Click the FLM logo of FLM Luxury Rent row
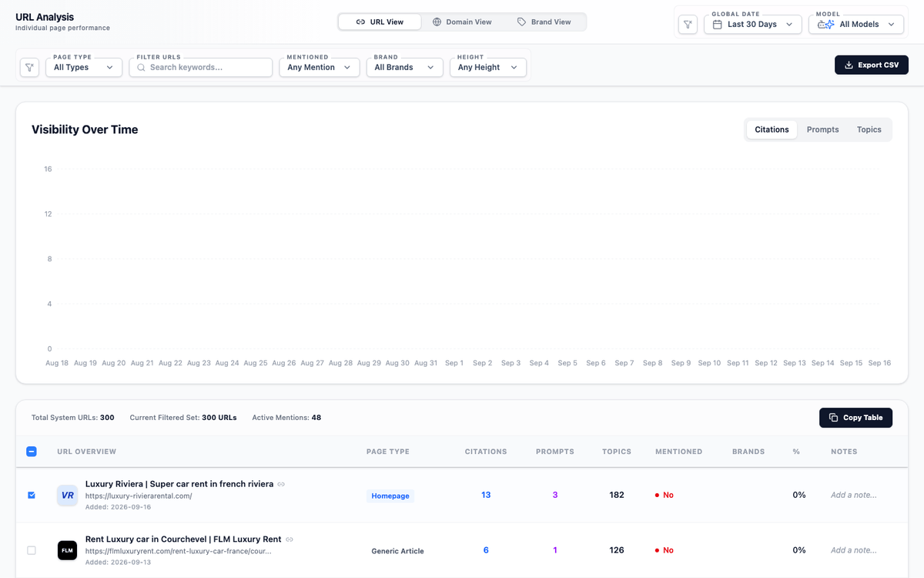This screenshot has height=578, width=924. click(x=67, y=550)
